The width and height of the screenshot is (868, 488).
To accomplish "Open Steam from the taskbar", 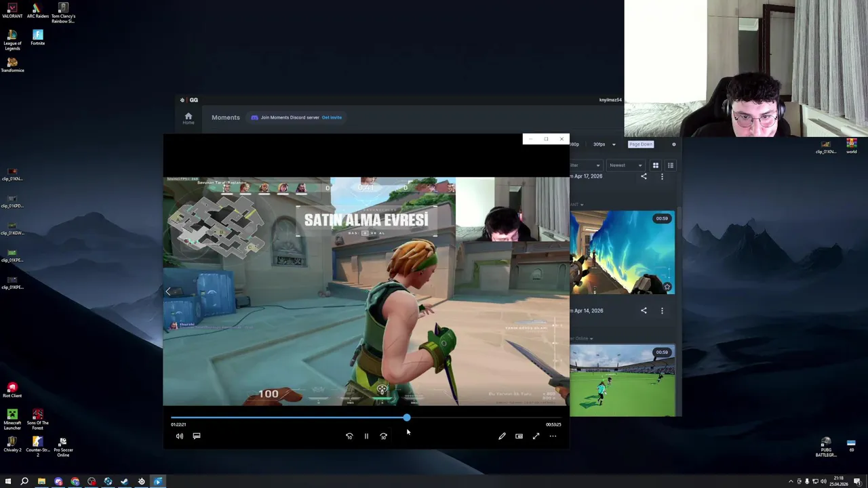I will coord(124,481).
